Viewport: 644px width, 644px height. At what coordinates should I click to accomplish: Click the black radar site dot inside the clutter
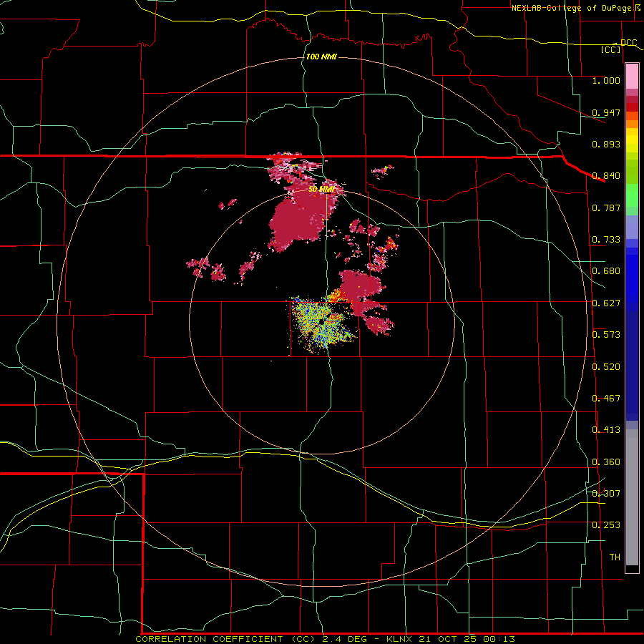click(x=321, y=323)
